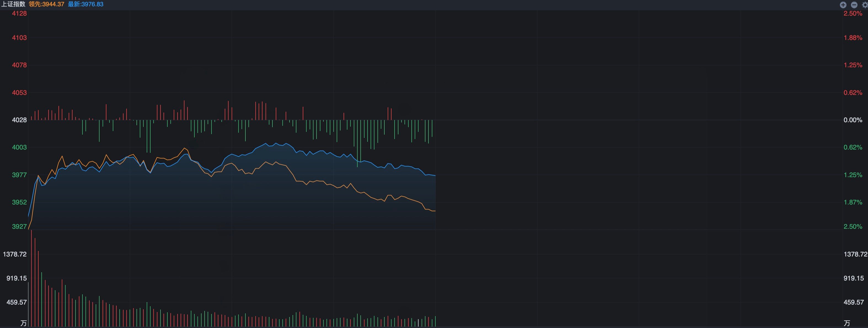Click the zoom out minus icon

(x=854, y=5)
